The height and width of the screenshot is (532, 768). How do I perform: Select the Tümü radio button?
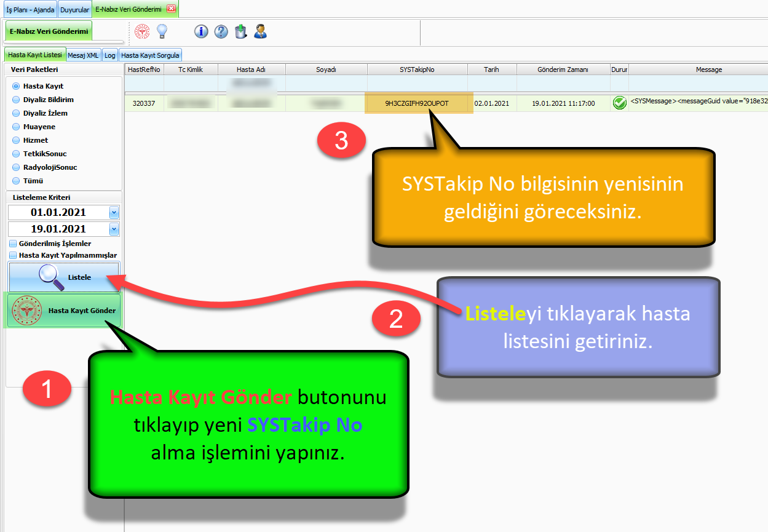(16, 181)
